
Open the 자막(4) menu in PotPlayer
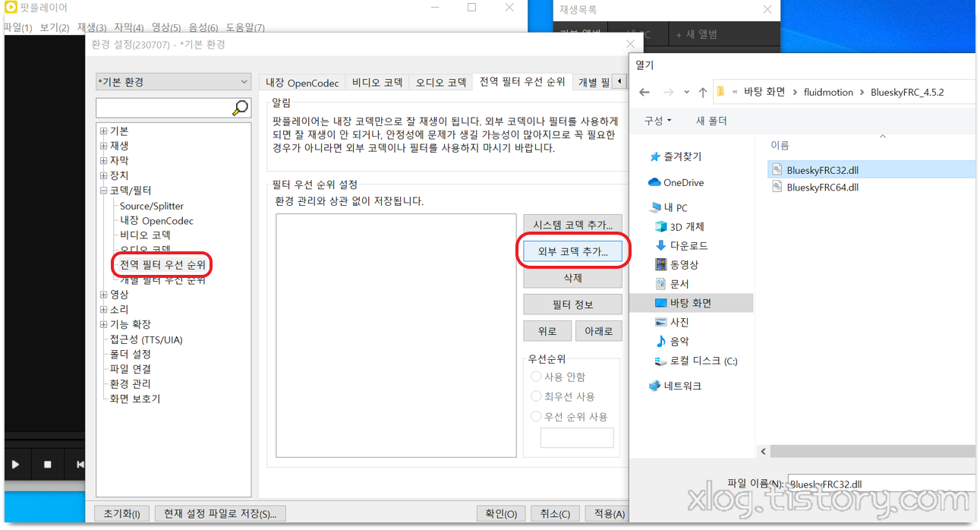[x=128, y=28]
